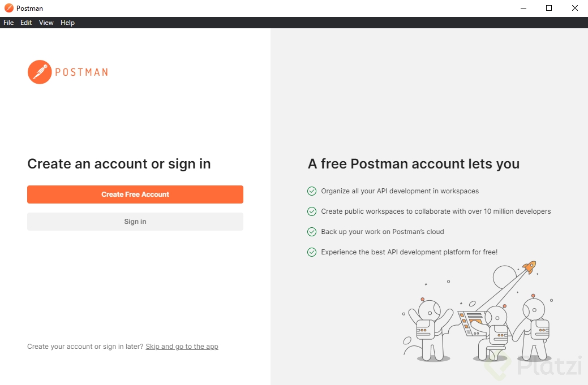Open the File menu
The width and height of the screenshot is (588, 385).
coord(8,23)
